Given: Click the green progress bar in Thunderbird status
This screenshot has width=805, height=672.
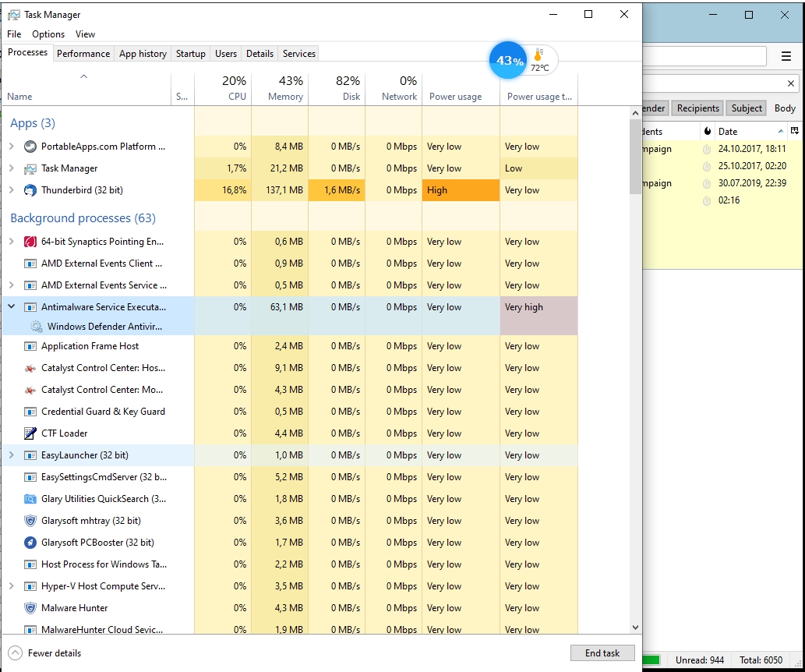Looking at the screenshot, I should [x=651, y=660].
